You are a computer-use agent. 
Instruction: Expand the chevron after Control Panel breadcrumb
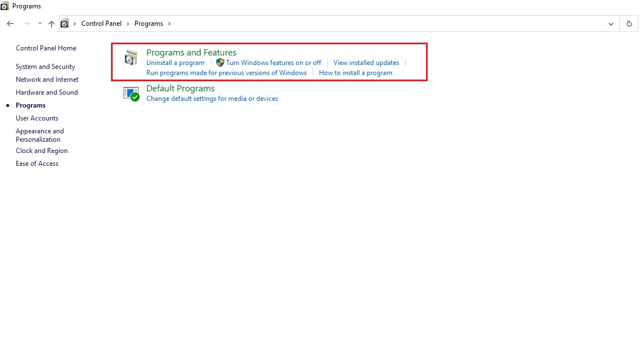128,24
